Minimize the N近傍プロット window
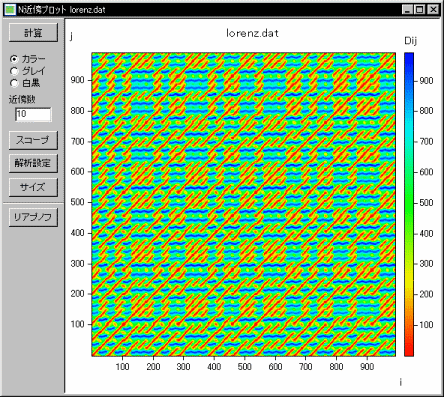The image size is (444, 397). 407,10
